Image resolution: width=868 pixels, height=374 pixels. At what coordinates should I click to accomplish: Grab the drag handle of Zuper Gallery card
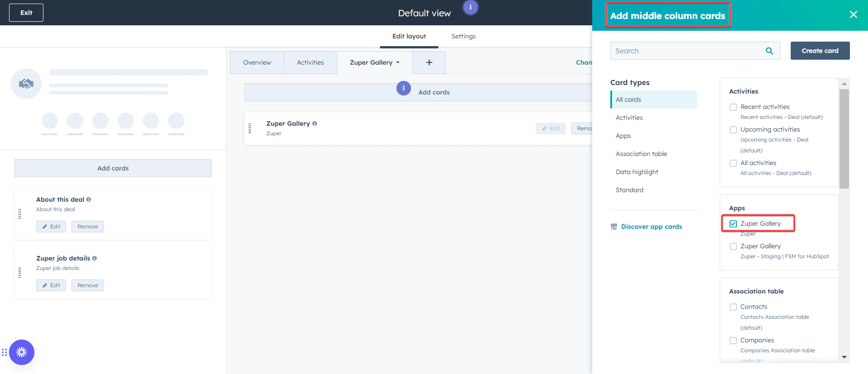point(250,128)
